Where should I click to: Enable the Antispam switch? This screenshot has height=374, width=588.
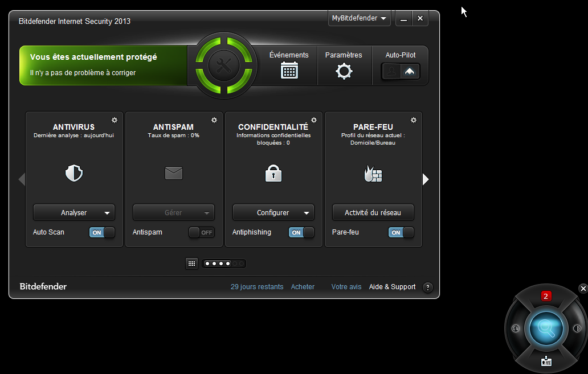coord(202,232)
